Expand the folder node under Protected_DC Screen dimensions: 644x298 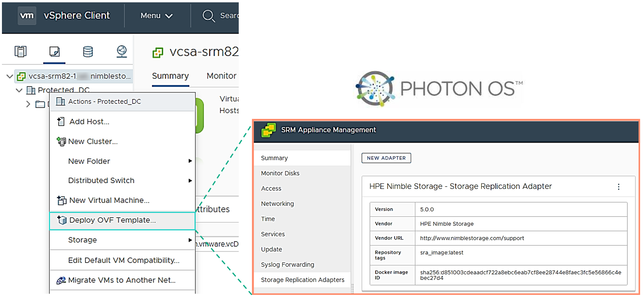point(28,104)
